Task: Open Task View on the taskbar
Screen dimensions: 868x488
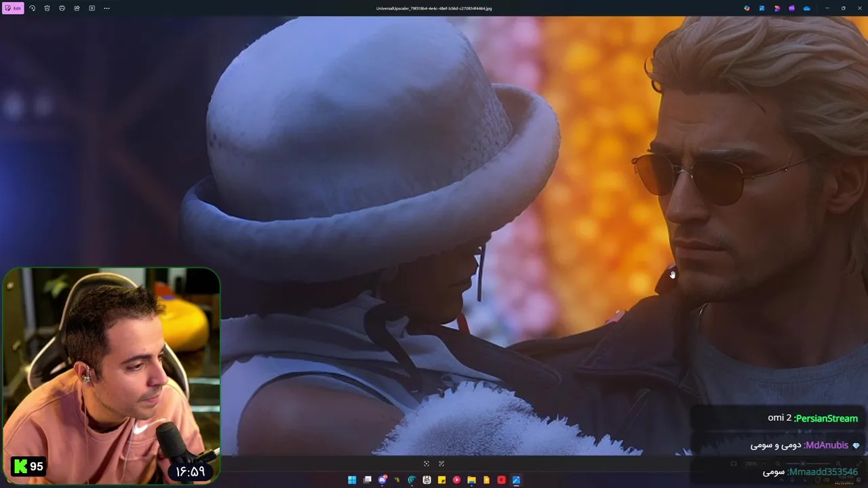Action: 368,480
